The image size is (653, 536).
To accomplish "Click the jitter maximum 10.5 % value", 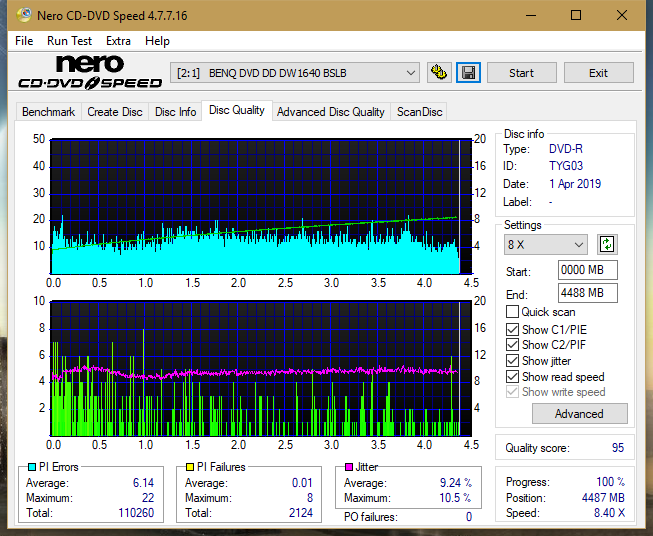I will point(456,498).
